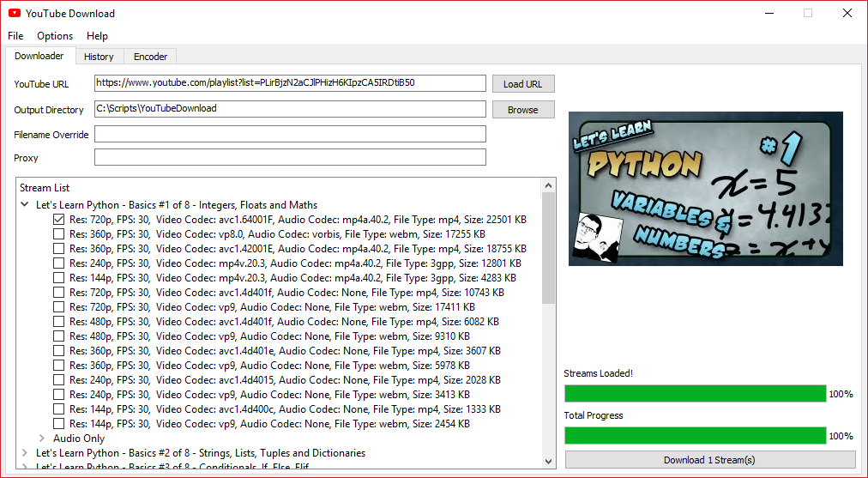The height and width of the screenshot is (478, 868).
Task: Check the 144p avc1.4d400c 1333 KB stream
Action: pyautogui.click(x=58, y=409)
